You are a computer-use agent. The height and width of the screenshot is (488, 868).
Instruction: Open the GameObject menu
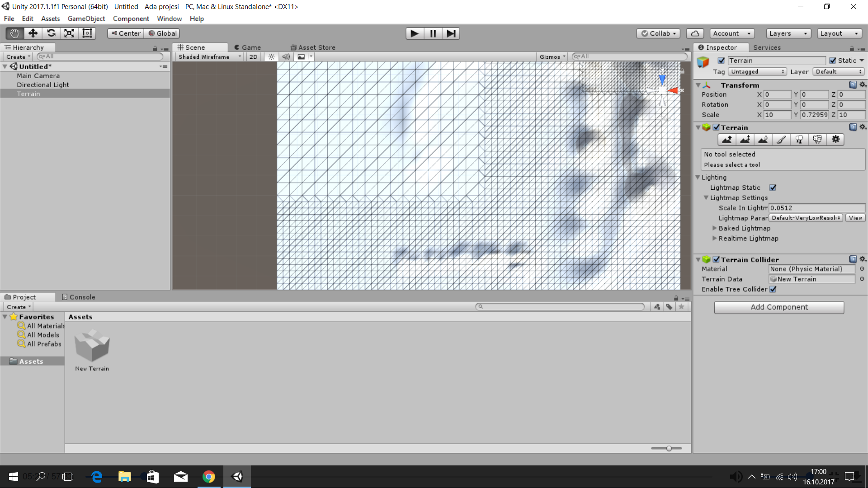86,19
